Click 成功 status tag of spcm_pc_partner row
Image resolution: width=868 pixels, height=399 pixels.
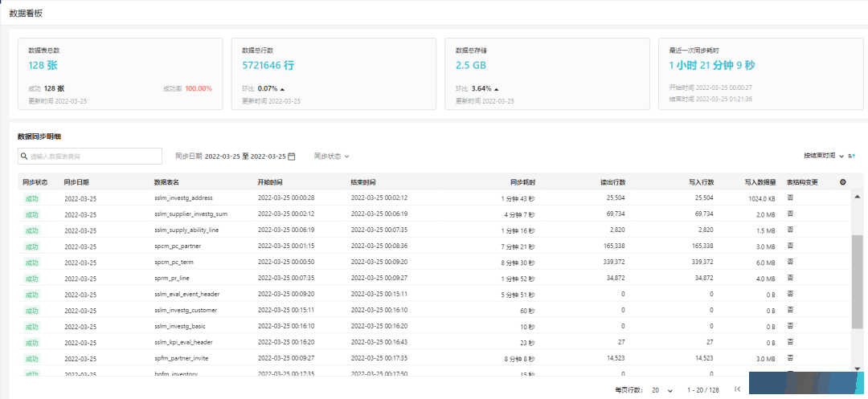tap(32, 246)
